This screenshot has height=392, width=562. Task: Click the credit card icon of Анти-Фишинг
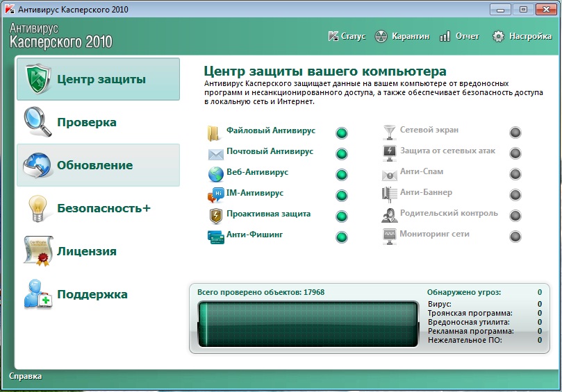[x=216, y=237]
